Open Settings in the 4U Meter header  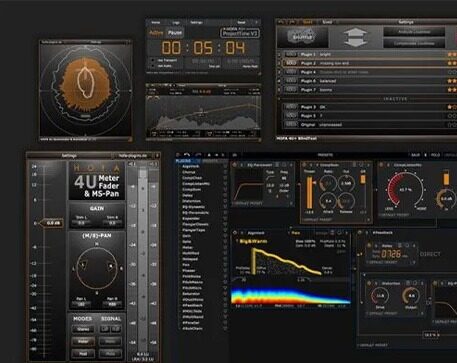pos(69,156)
